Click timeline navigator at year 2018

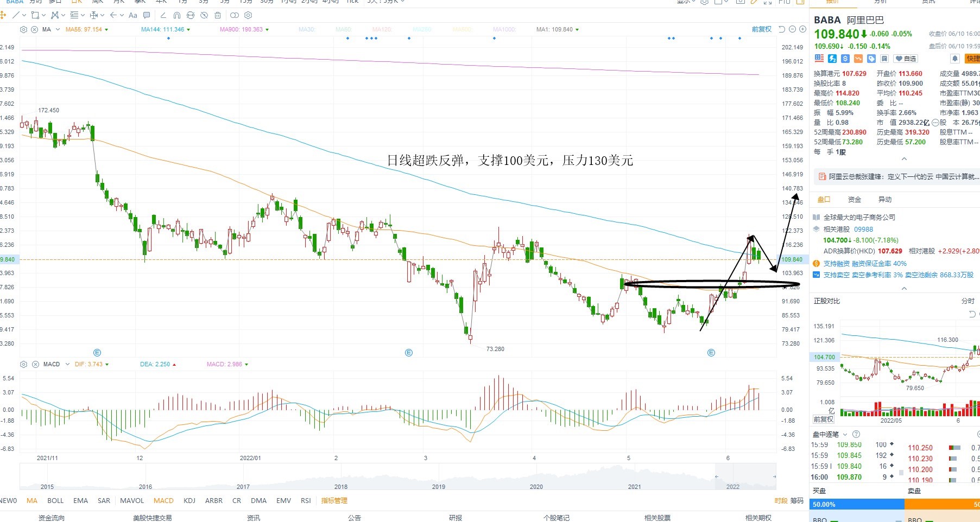341,487
